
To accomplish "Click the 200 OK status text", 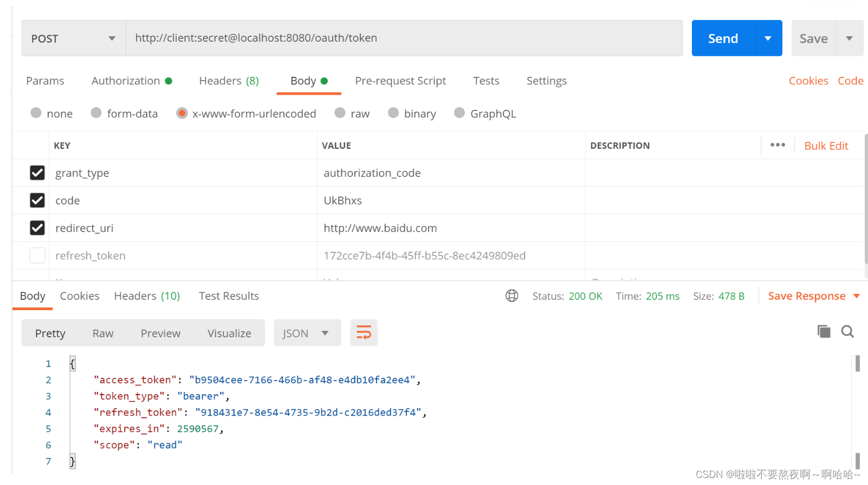I will click(585, 296).
